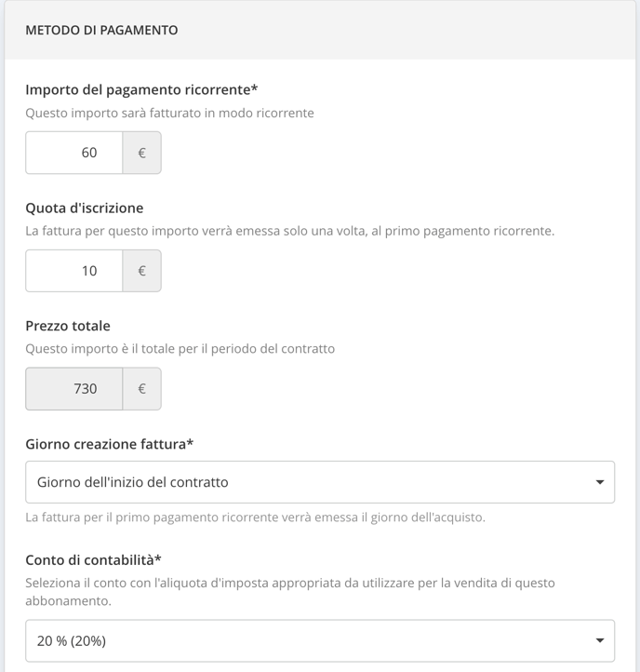Click the euro symbol beside total price 730

pyautogui.click(x=141, y=389)
